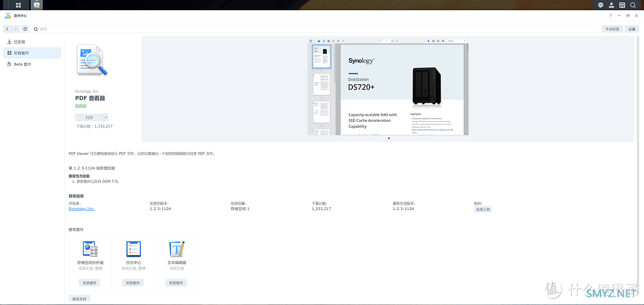Click inside the 搜索 search field
The height and width of the screenshot is (305, 644).
(x=315, y=29)
